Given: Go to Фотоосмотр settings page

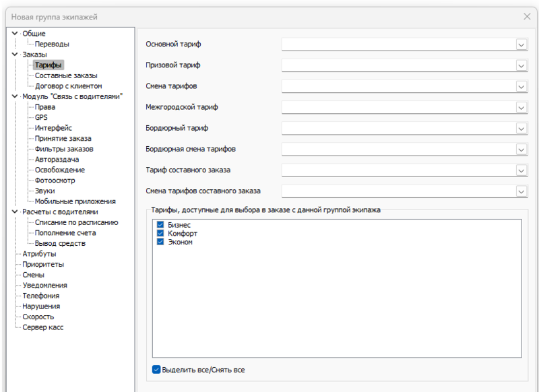Looking at the screenshot, I should tap(55, 180).
